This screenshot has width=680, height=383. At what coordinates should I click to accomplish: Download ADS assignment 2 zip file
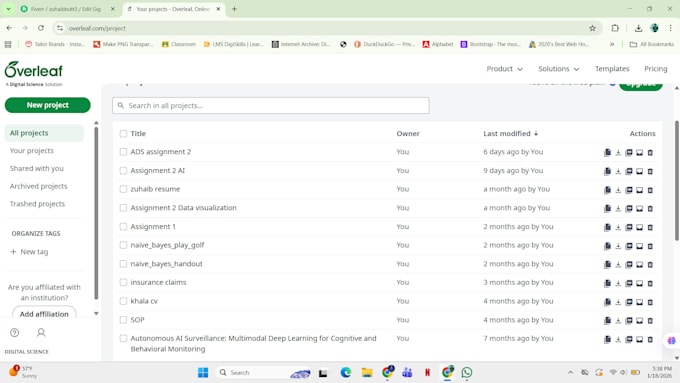click(x=618, y=152)
